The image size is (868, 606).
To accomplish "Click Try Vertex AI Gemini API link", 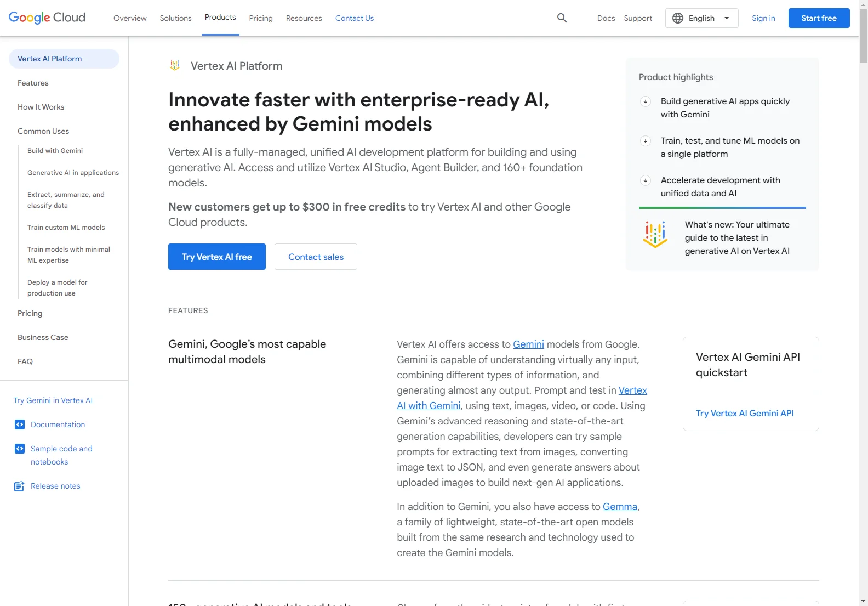I will point(745,413).
